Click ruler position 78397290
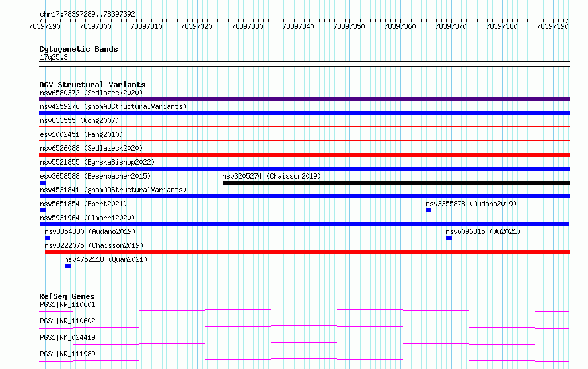The image size is (588, 369). click(45, 26)
